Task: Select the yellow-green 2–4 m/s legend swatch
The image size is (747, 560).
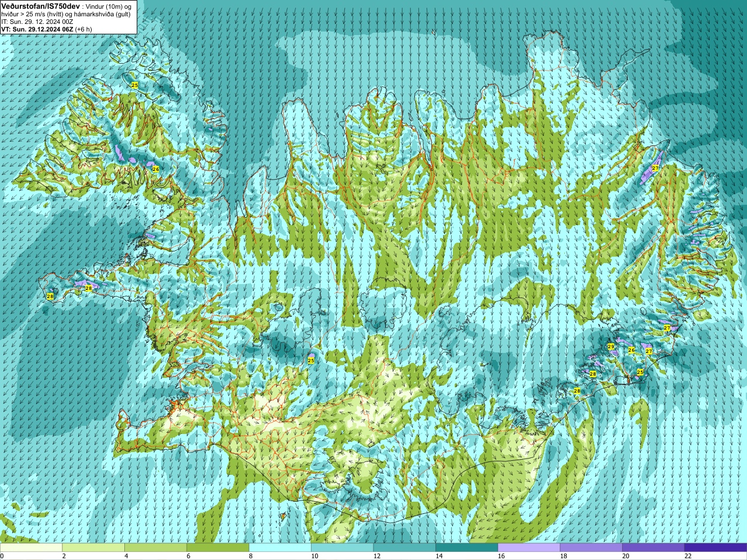Action: pyautogui.click(x=93, y=548)
